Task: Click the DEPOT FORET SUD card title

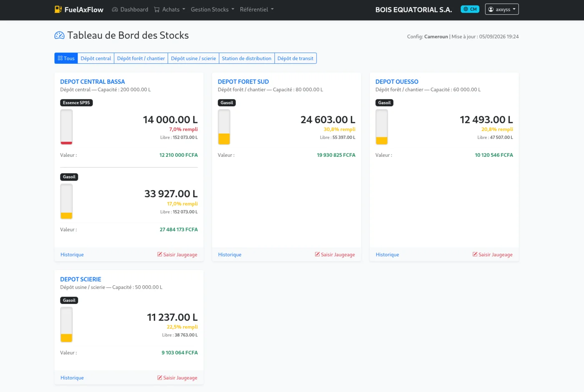Action: (243, 82)
